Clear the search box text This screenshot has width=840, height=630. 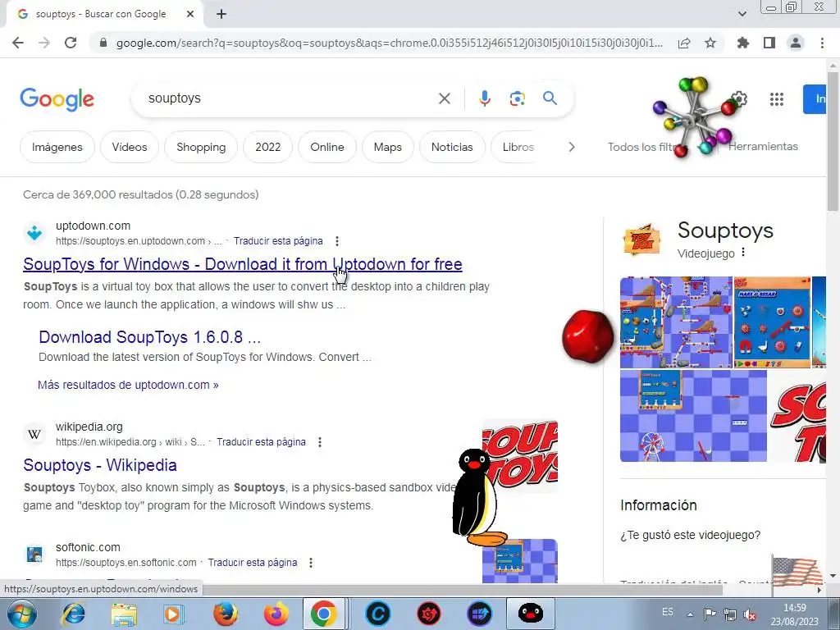click(x=444, y=98)
